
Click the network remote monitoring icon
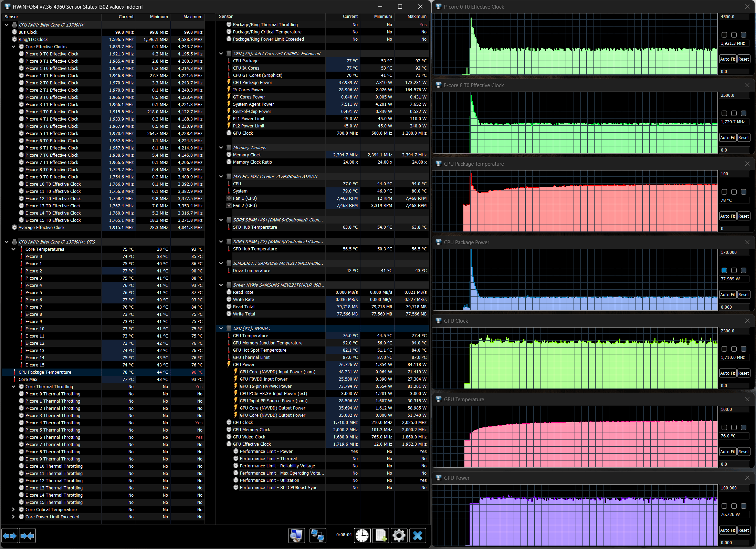click(x=317, y=536)
